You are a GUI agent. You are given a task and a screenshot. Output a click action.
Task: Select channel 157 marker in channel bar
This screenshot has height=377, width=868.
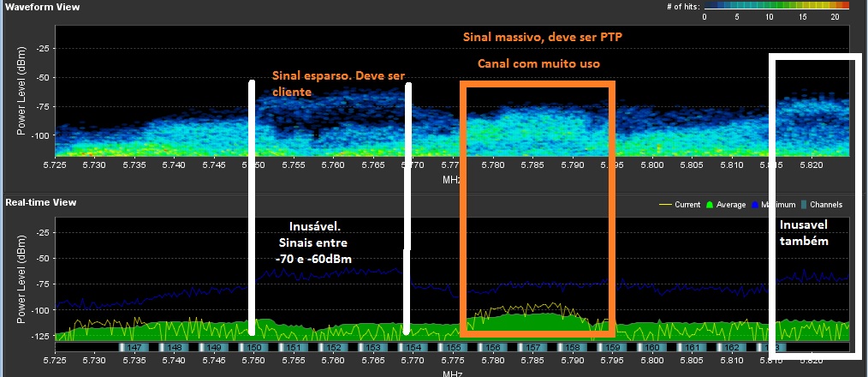[x=533, y=348]
